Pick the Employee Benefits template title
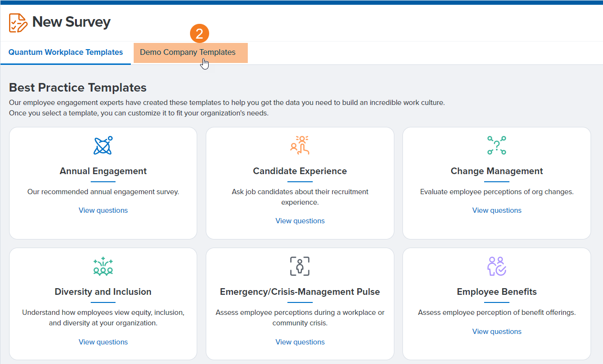Viewport: 603px width, 364px height. [x=497, y=292]
